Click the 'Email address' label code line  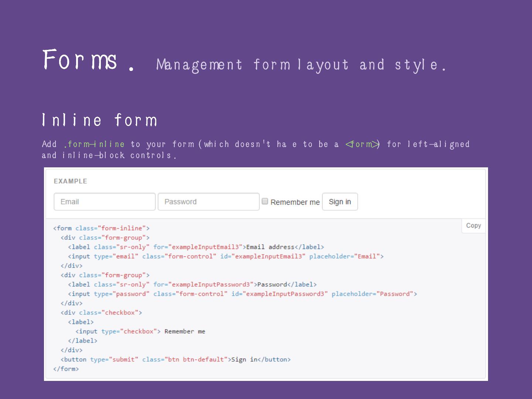pos(196,247)
